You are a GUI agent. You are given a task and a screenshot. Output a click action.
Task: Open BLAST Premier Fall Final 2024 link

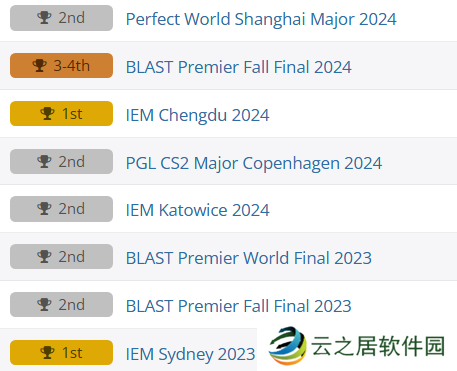pos(239,67)
